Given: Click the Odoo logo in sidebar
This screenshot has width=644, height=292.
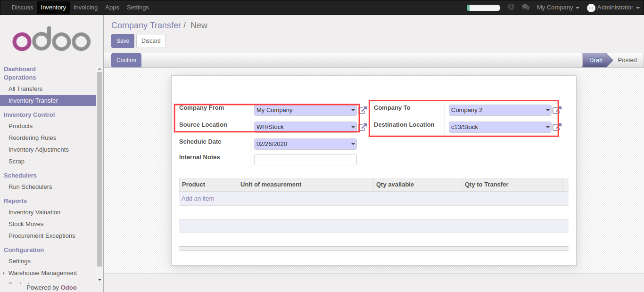Looking at the screenshot, I should [51, 41].
